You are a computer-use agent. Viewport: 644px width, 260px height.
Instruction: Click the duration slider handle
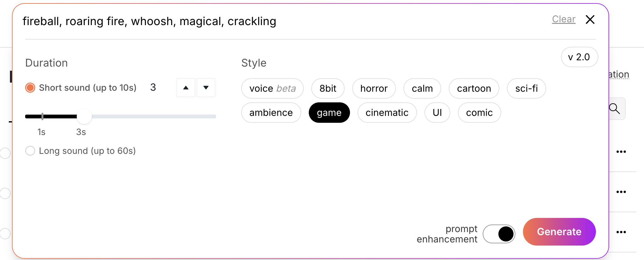click(84, 116)
